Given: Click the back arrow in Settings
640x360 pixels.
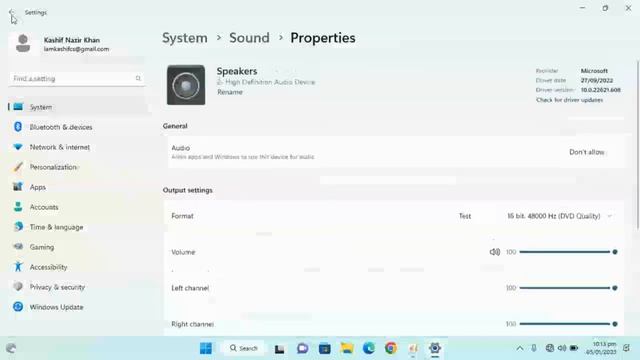Looking at the screenshot, I should 11,12.
